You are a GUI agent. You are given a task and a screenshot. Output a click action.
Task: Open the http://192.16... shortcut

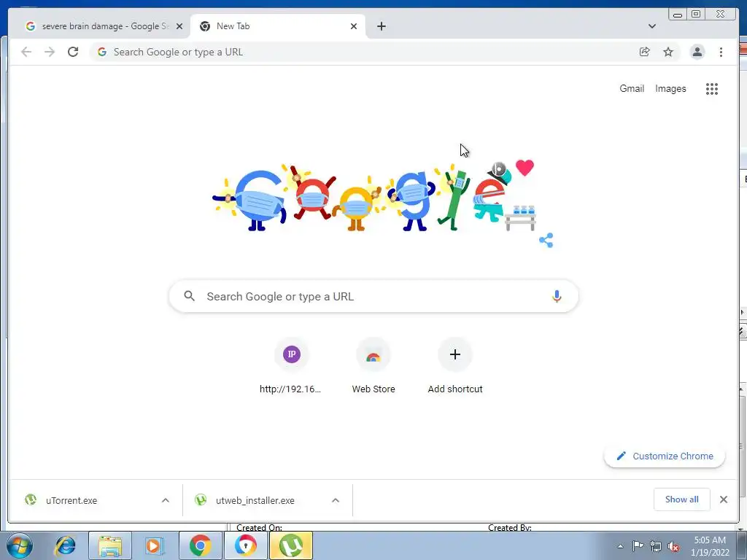(292, 367)
